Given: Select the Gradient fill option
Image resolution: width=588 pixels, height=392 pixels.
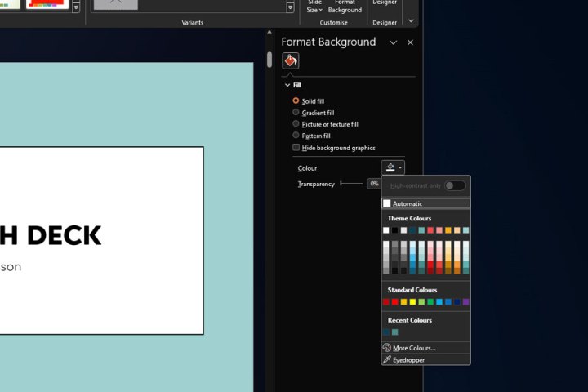Looking at the screenshot, I should pyautogui.click(x=296, y=113).
